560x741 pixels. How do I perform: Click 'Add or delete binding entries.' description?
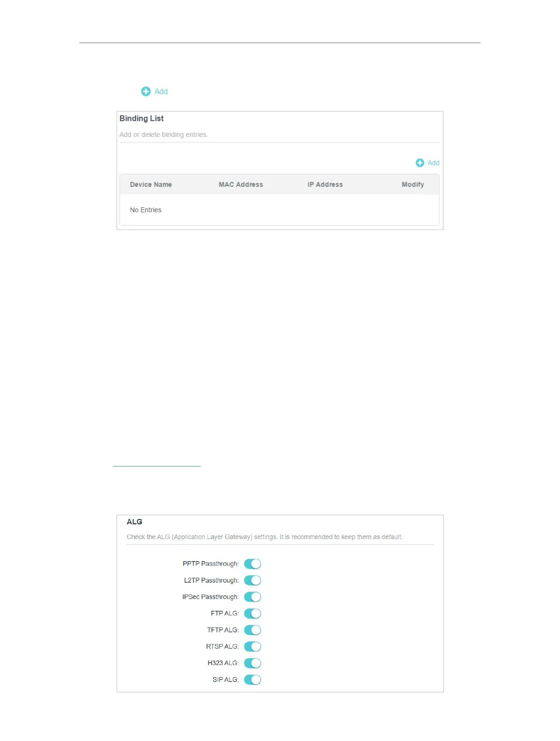coord(163,134)
